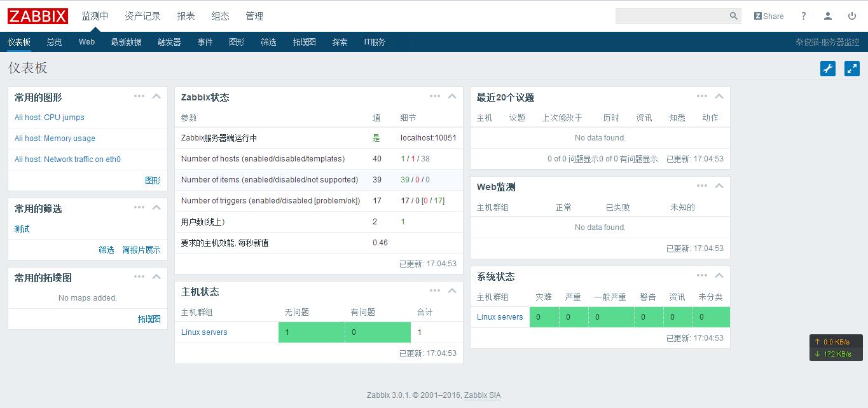The image size is (868, 408).
Task: Open options menu of 常用的图形 widget
Action: pos(139,96)
